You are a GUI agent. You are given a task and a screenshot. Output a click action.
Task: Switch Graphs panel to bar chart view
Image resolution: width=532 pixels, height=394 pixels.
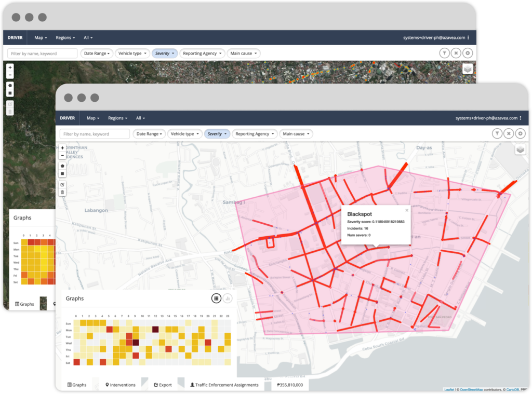228,298
